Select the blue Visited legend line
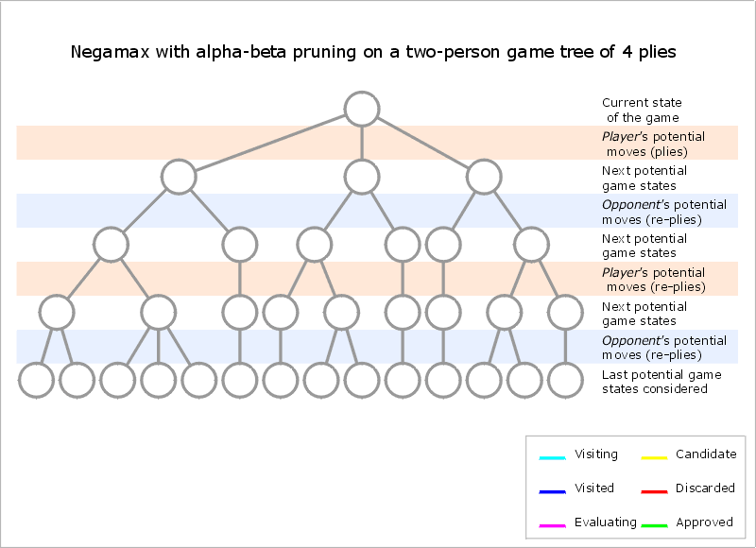The width and height of the screenshot is (756, 548). pyautogui.click(x=553, y=492)
